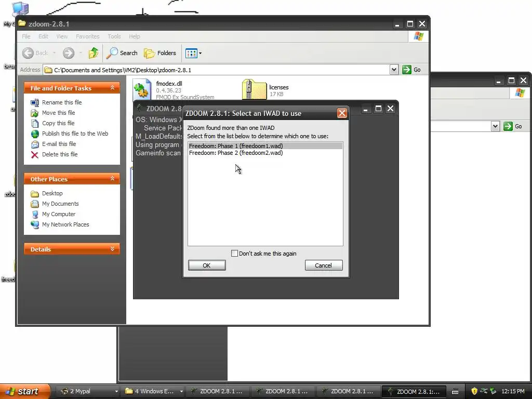Viewport: 532px width, 399px height.
Task: Toggle the Folders pane
Action: (160, 53)
